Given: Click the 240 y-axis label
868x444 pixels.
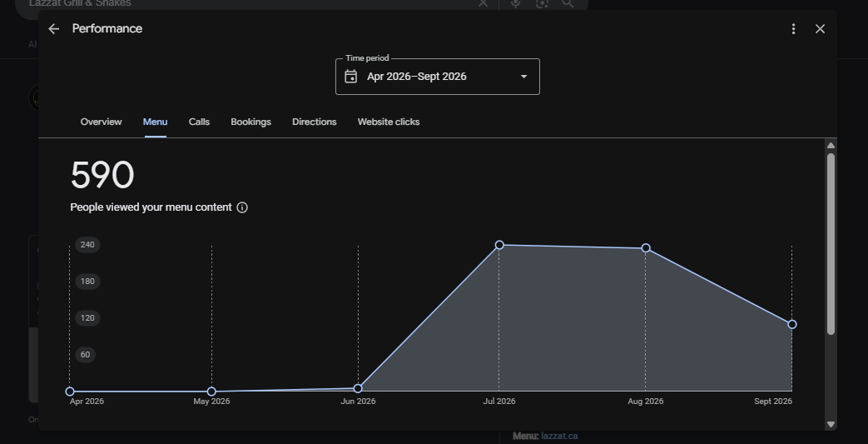Looking at the screenshot, I should coord(87,245).
